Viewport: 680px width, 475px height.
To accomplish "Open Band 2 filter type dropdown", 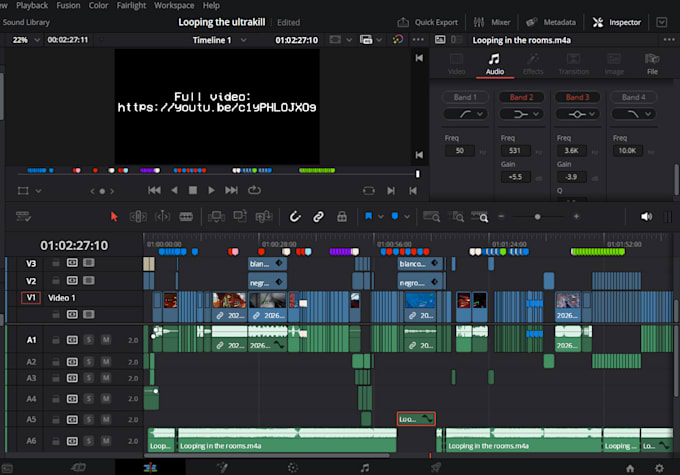I will (521, 114).
